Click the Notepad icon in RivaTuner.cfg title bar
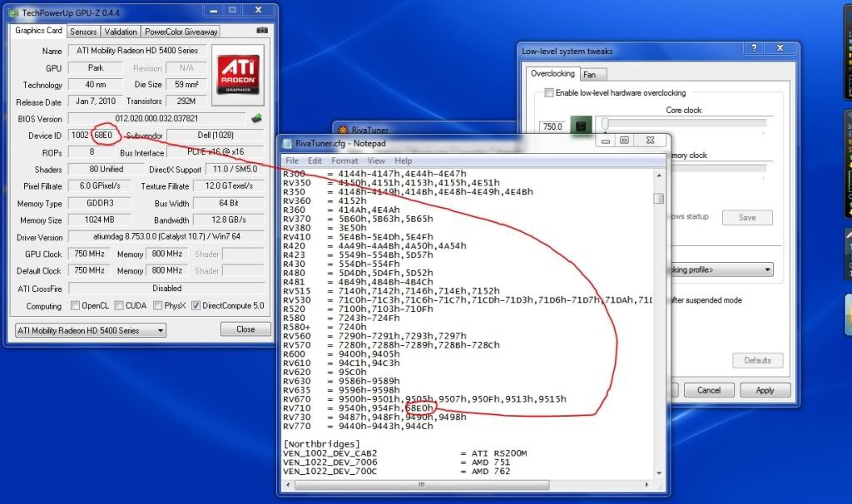 287,143
